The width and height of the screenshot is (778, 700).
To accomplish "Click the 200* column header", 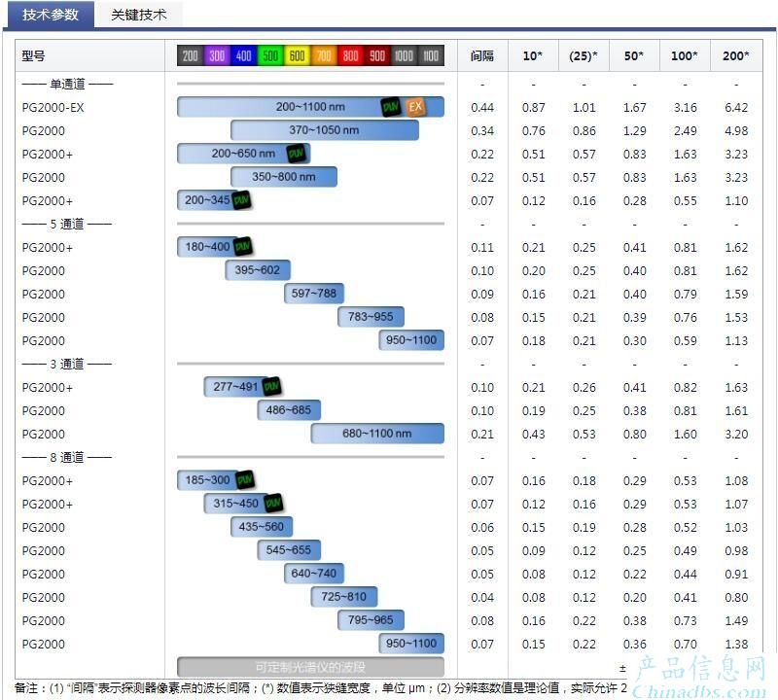I will point(736,55).
